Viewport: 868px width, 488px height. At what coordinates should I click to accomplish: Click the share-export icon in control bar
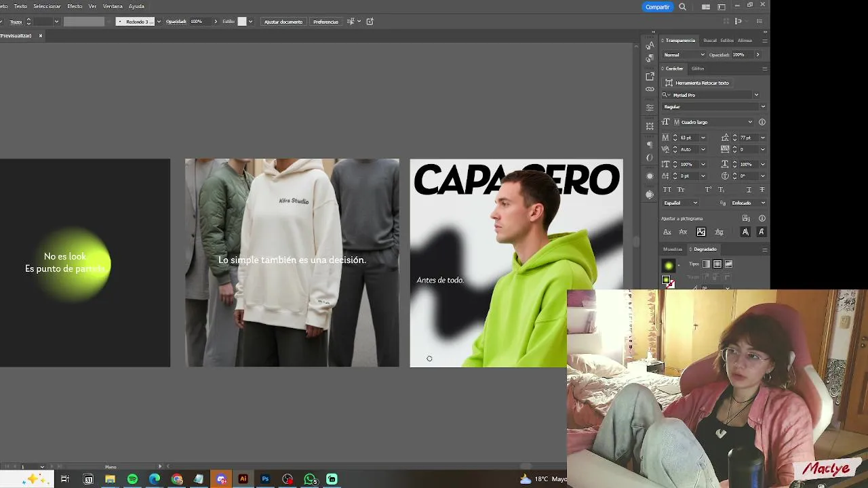[370, 22]
